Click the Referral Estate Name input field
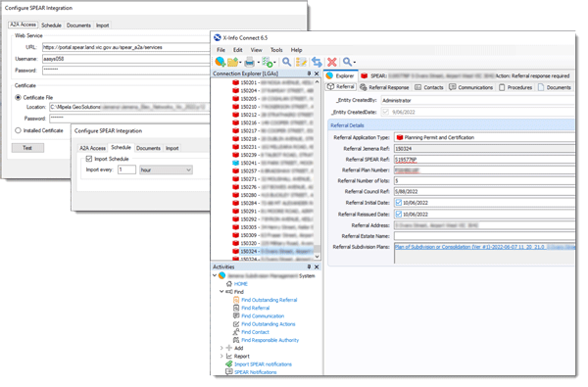The image size is (588, 387). click(484, 236)
